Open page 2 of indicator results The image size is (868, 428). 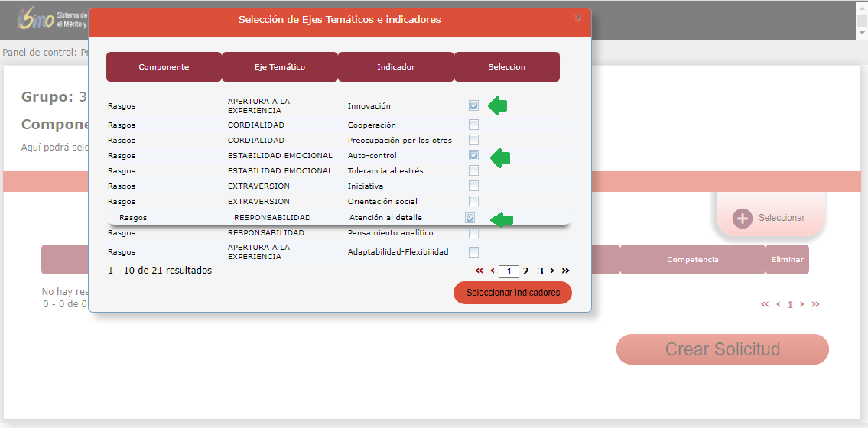coord(525,271)
